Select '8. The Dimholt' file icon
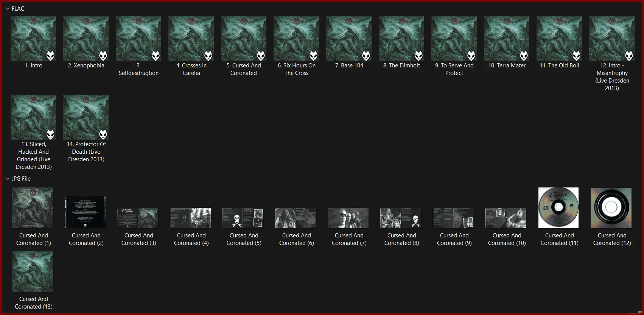Screen dimensions: 644x315 401,39
